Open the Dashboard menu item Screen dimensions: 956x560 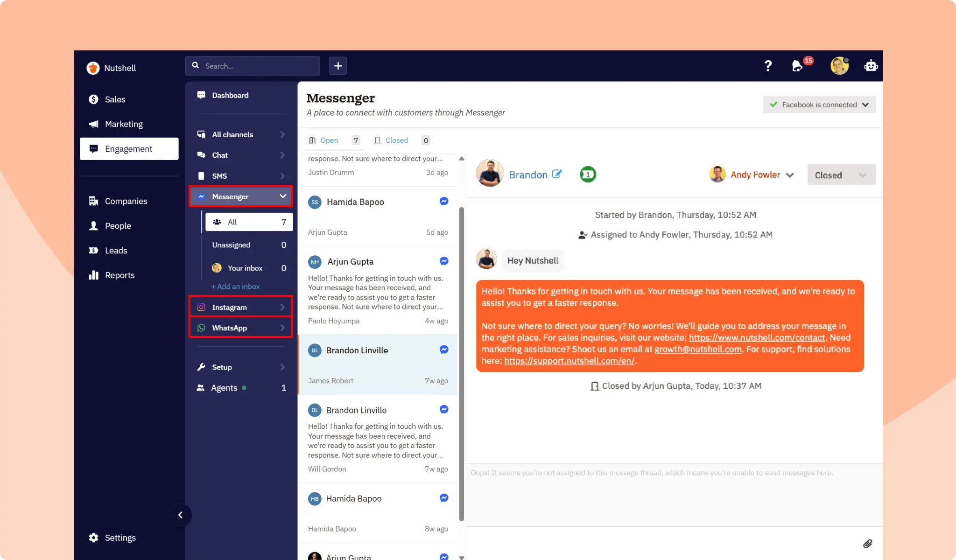[230, 95]
